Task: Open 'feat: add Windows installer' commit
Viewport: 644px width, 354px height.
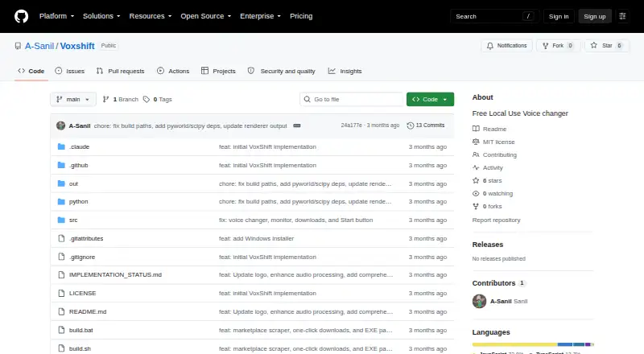Action: point(256,239)
